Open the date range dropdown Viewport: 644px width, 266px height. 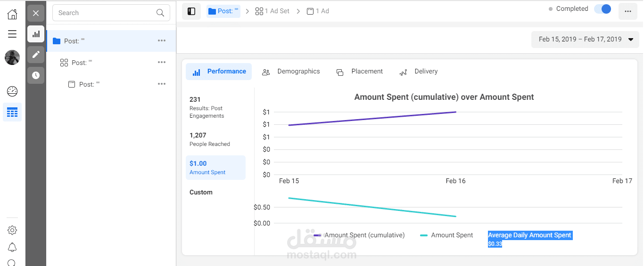[585, 40]
